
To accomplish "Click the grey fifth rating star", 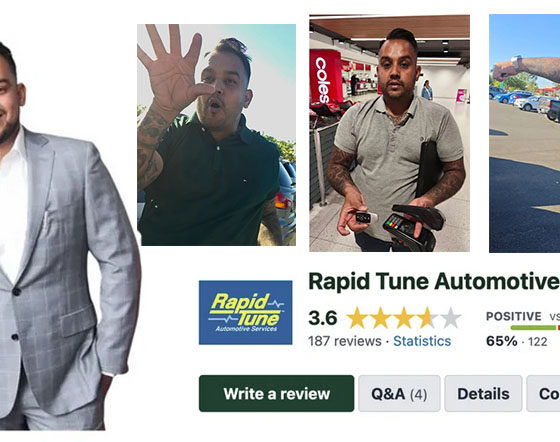I will coord(450,317).
